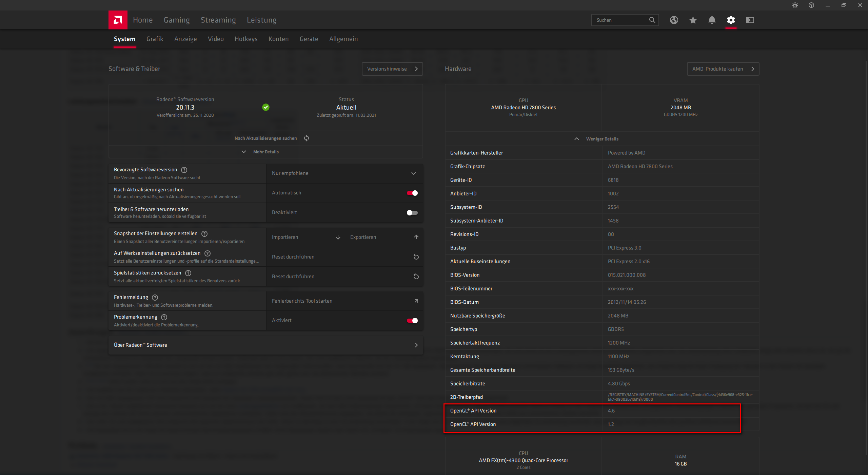Toggle Treiber & Software herunterladen switch
Viewport: 868px width, 475px height.
point(412,213)
